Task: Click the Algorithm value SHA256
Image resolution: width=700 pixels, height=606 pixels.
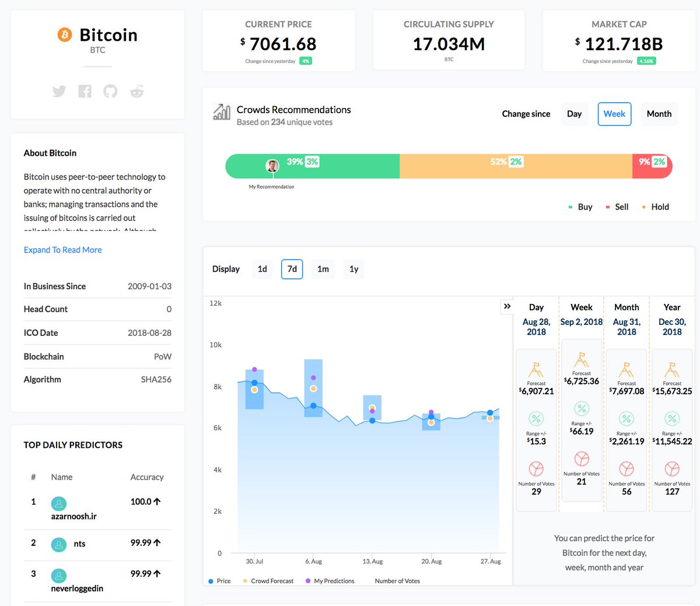Action: point(156,380)
